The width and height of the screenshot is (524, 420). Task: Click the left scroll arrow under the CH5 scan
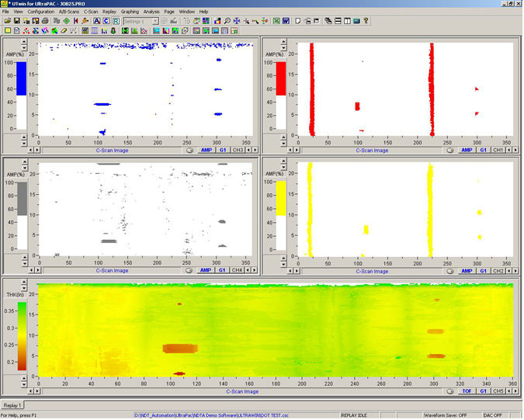(x=30, y=391)
